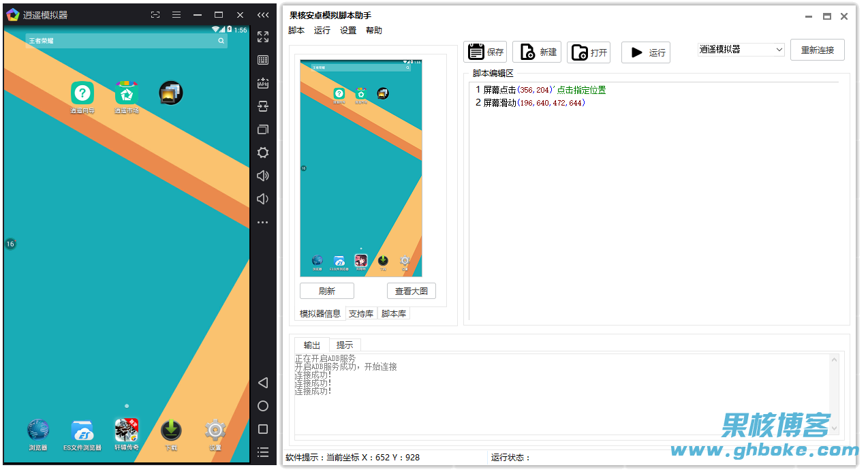Click output log scrollbar up arrow
This screenshot has height=474, width=868.
click(x=835, y=360)
